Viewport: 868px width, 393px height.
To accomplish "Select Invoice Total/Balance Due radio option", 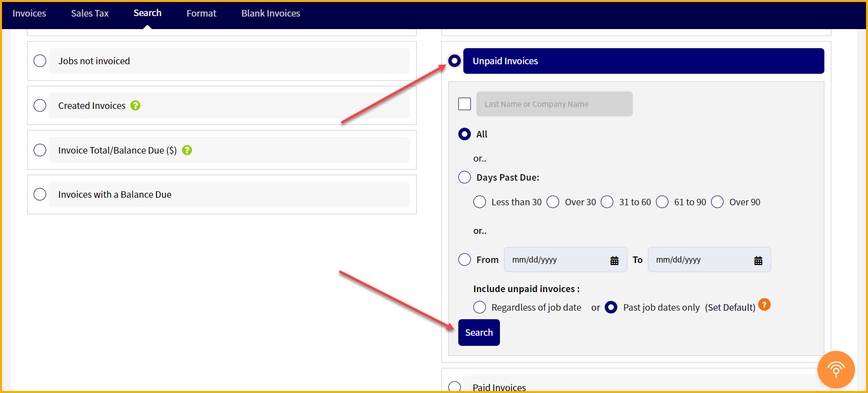I will [x=40, y=150].
